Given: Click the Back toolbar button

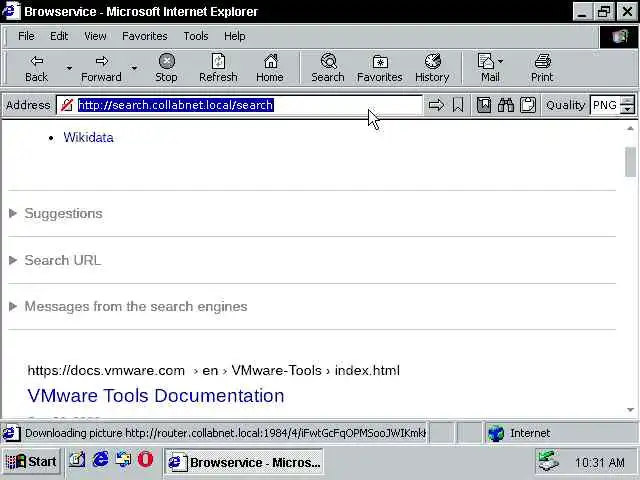Looking at the screenshot, I should point(37,68).
